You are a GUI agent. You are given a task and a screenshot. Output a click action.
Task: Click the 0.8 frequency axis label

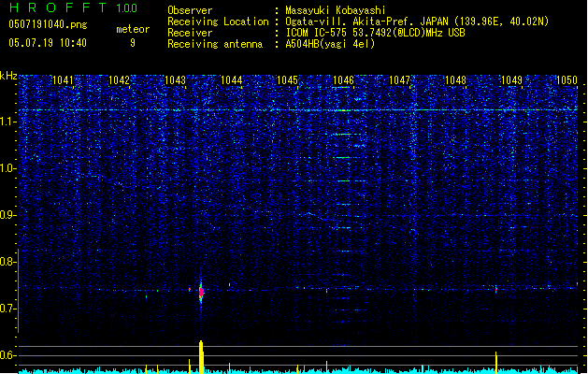coord(8,262)
